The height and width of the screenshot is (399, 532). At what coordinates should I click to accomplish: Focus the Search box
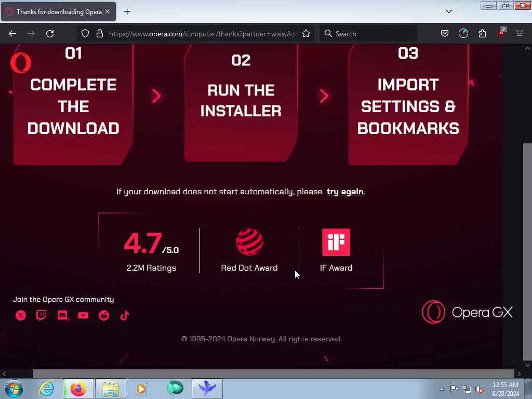368,34
